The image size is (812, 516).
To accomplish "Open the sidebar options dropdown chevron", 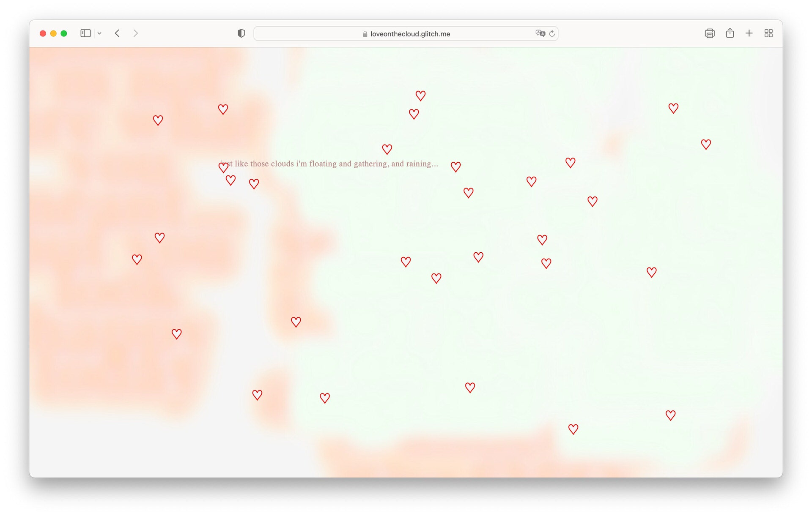I will coord(99,33).
